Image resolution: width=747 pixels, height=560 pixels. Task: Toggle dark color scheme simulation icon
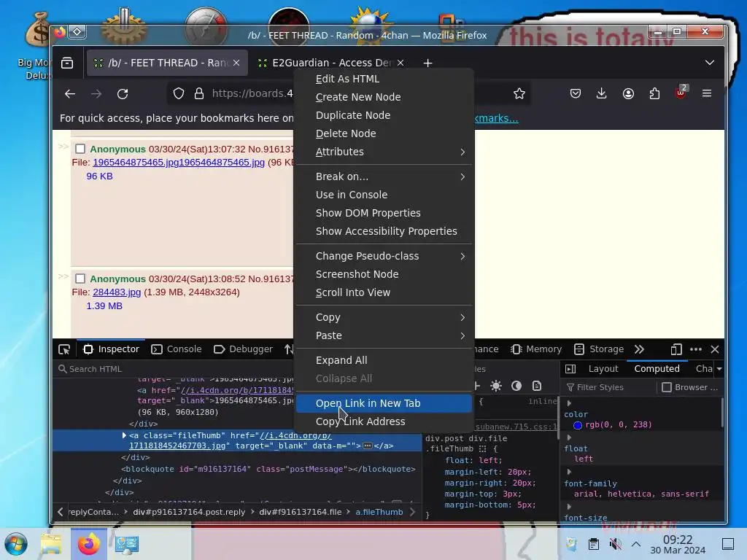[516, 386]
